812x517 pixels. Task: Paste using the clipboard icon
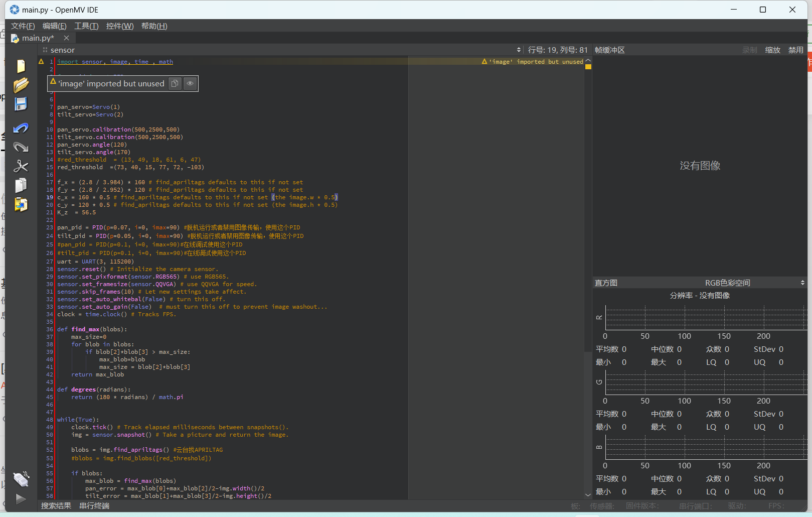tap(21, 204)
